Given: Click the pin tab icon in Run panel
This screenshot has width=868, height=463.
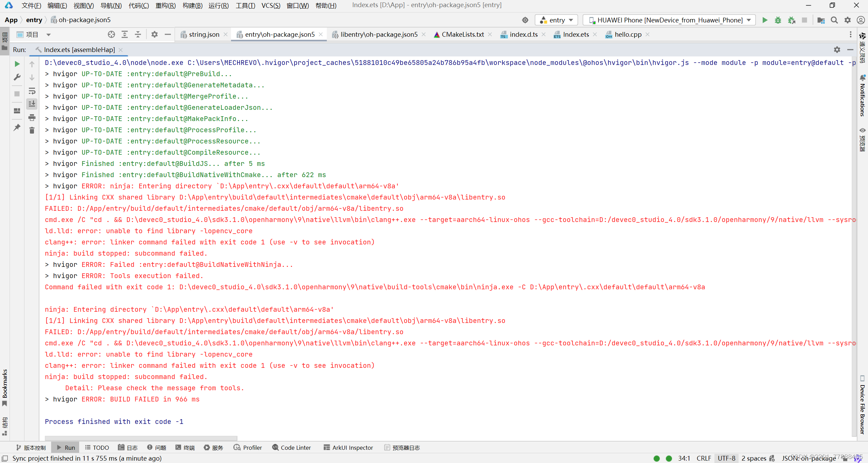Looking at the screenshot, I should [17, 127].
